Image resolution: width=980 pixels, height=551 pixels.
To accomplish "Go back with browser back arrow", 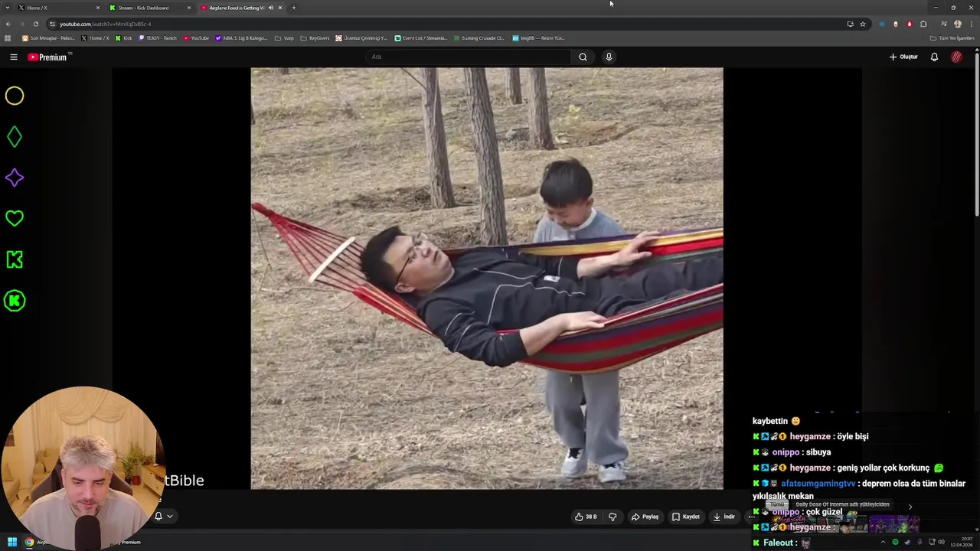I will [8, 24].
